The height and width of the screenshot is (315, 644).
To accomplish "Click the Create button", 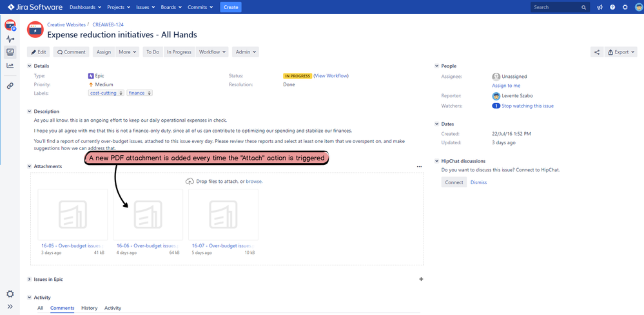I will (x=231, y=7).
